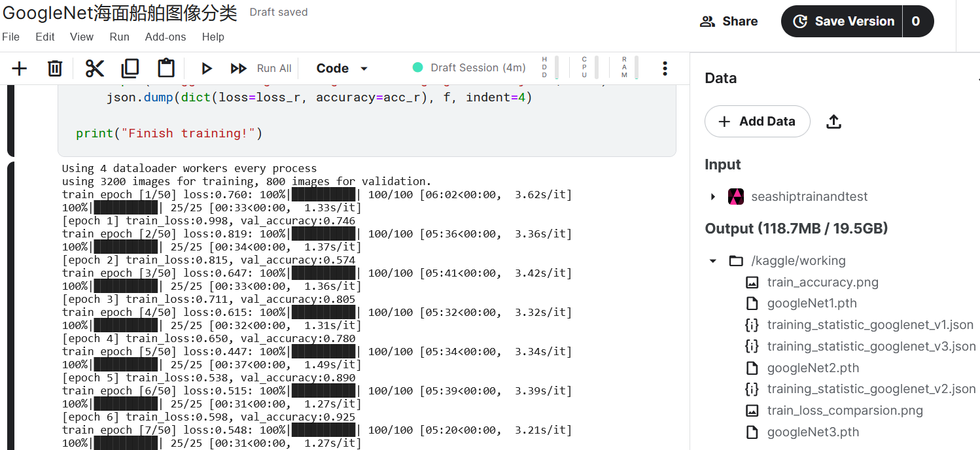
Task: Click the Draft Session (4m) label
Action: [478, 67]
